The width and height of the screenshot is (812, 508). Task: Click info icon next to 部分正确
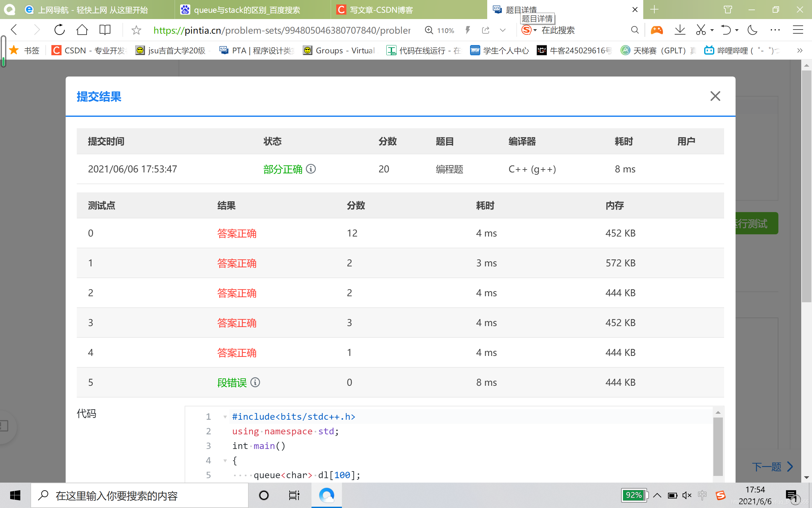311,169
